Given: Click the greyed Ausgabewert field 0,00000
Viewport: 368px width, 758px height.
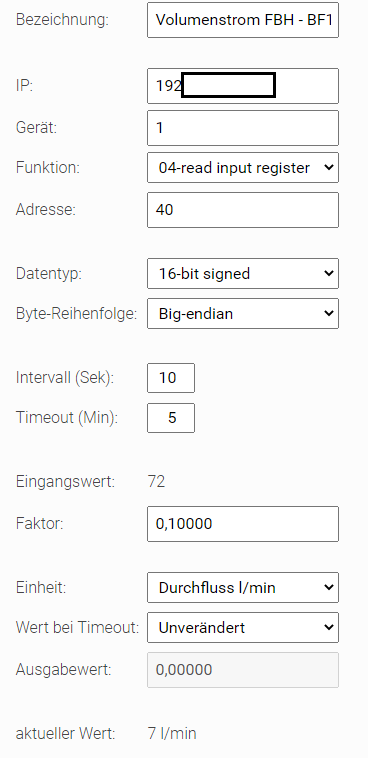Looking at the screenshot, I should point(243,670).
